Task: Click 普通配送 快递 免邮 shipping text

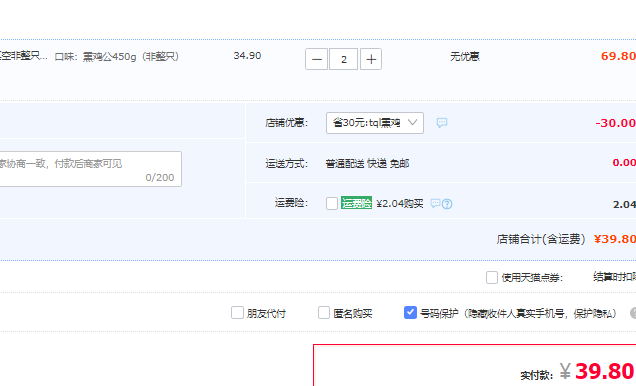Action: pyautogui.click(x=367, y=163)
